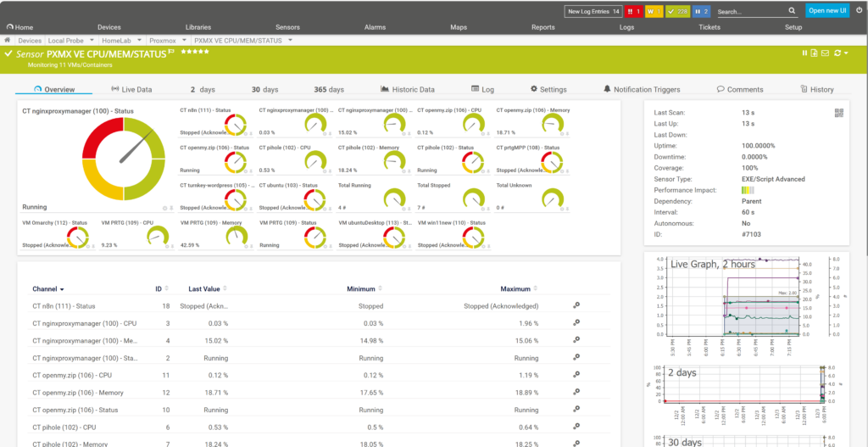Open the New Log Entries button
Viewport: 868px width, 447px height.
(594, 12)
